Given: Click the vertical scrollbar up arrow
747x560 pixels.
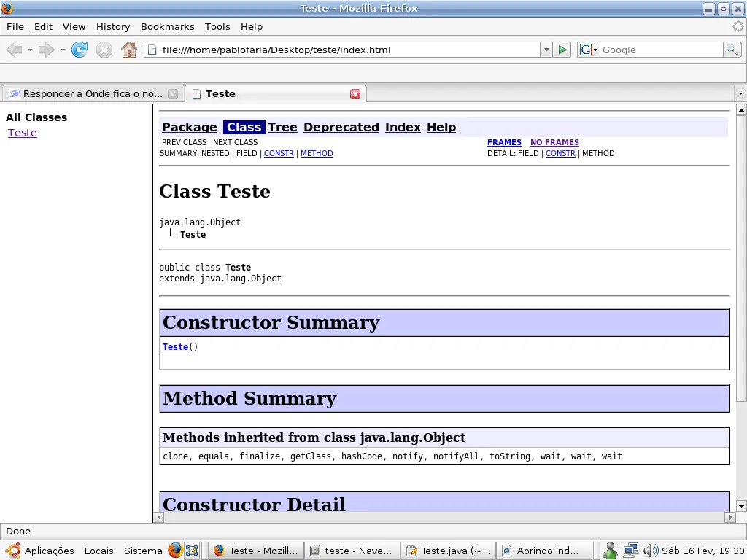Looking at the screenshot, I should coord(741,111).
